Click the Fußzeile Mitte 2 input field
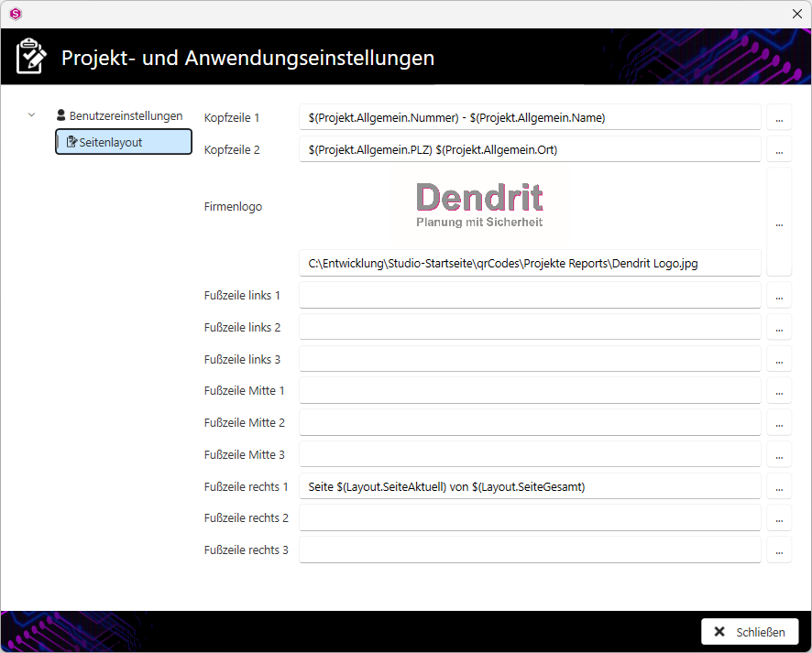Image resolution: width=812 pixels, height=653 pixels. (530, 423)
